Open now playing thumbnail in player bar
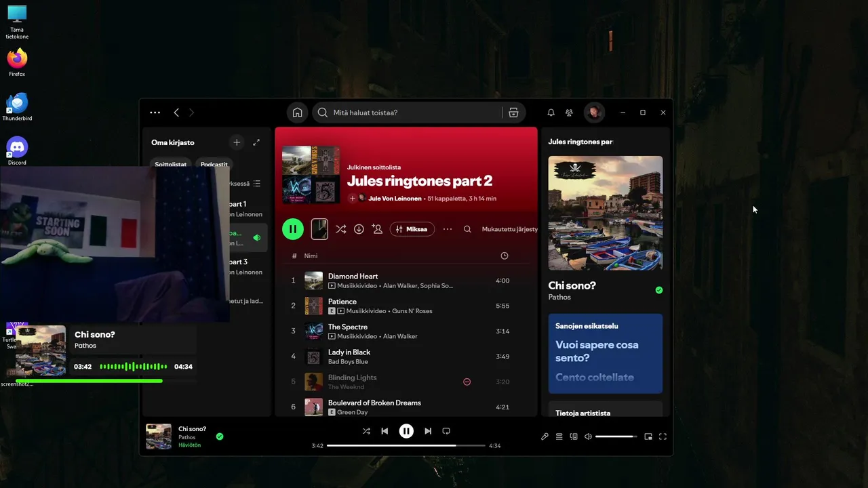Screen dimensions: 868x488 point(159,436)
